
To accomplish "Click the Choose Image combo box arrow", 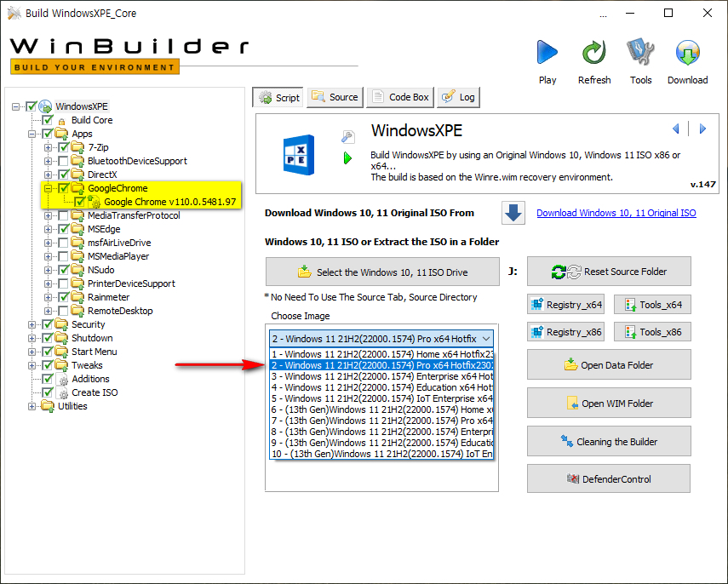I will (486, 339).
